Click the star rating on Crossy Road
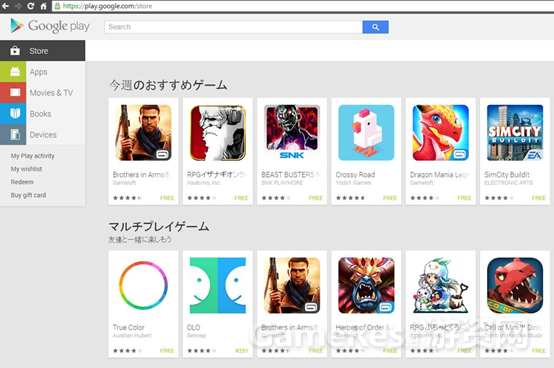 pyautogui.click(x=350, y=198)
